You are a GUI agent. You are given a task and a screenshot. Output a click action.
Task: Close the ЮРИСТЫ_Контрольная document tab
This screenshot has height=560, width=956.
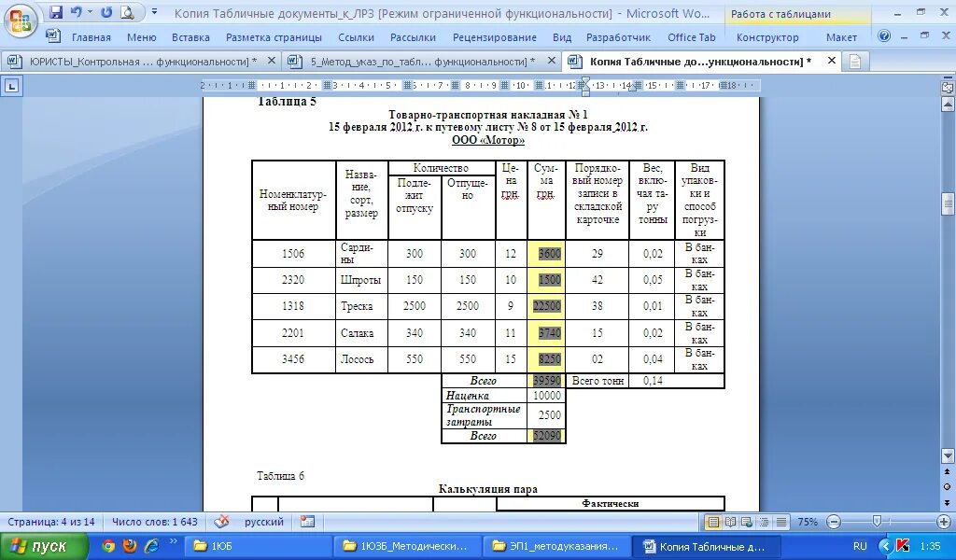(x=272, y=61)
